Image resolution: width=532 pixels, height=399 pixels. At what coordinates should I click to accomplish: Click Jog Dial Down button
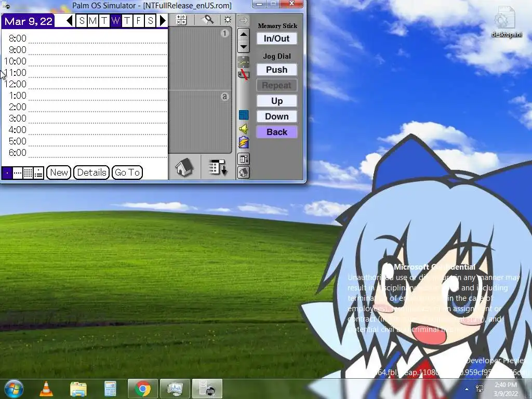(276, 116)
